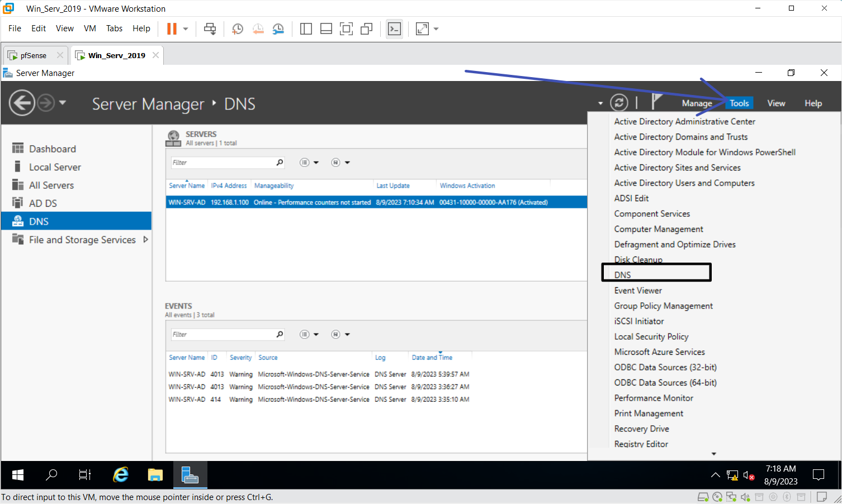Open the Action Center notifications icon
842x504 pixels.
tap(819, 475)
